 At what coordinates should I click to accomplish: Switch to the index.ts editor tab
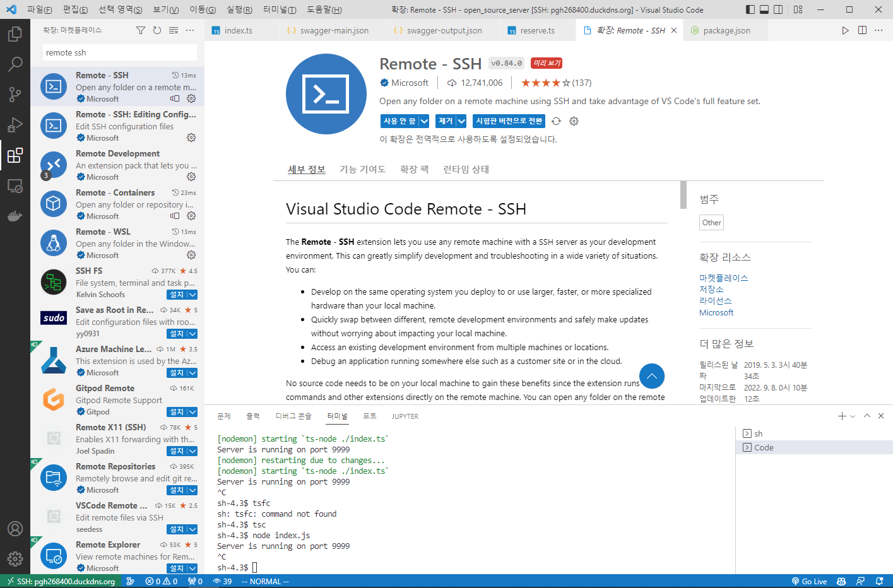click(238, 30)
